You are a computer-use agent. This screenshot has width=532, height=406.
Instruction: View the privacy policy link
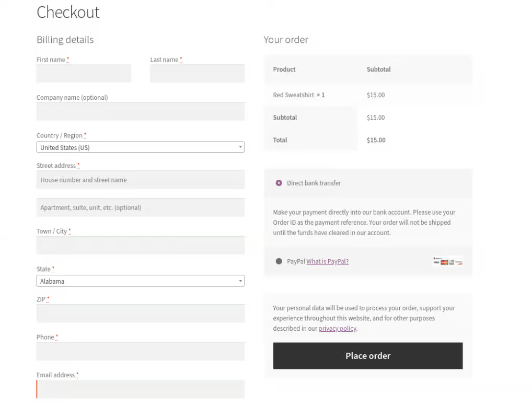pyautogui.click(x=337, y=328)
